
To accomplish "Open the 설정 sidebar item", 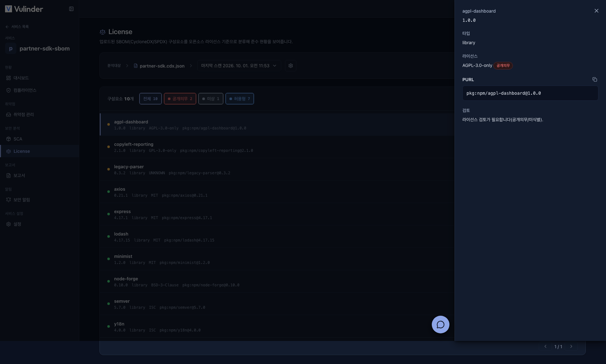I will point(39,224).
